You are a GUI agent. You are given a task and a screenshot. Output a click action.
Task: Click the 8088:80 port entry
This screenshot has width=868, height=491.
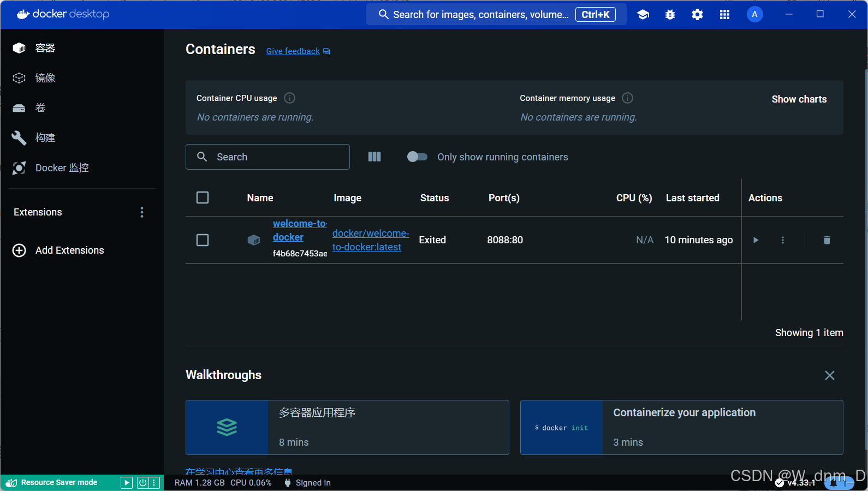pos(505,240)
